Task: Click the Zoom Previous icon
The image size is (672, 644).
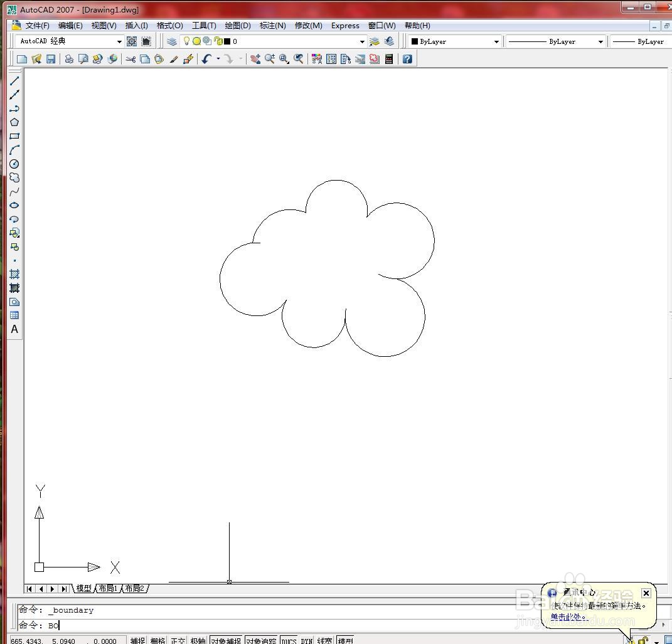Action: tap(298, 59)
